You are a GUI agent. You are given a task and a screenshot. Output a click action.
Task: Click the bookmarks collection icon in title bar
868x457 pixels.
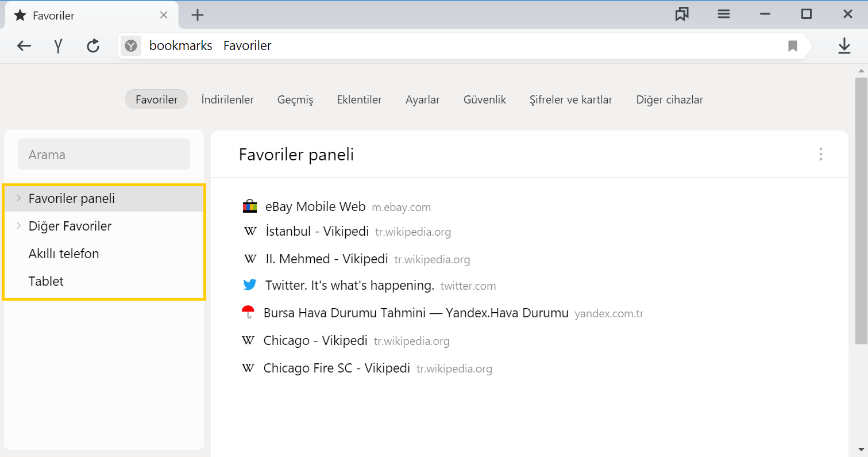[682, 14]
